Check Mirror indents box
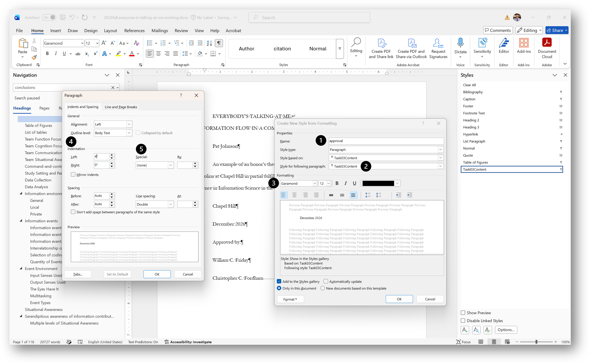This screenshot has height=364, width=590. 73,174
